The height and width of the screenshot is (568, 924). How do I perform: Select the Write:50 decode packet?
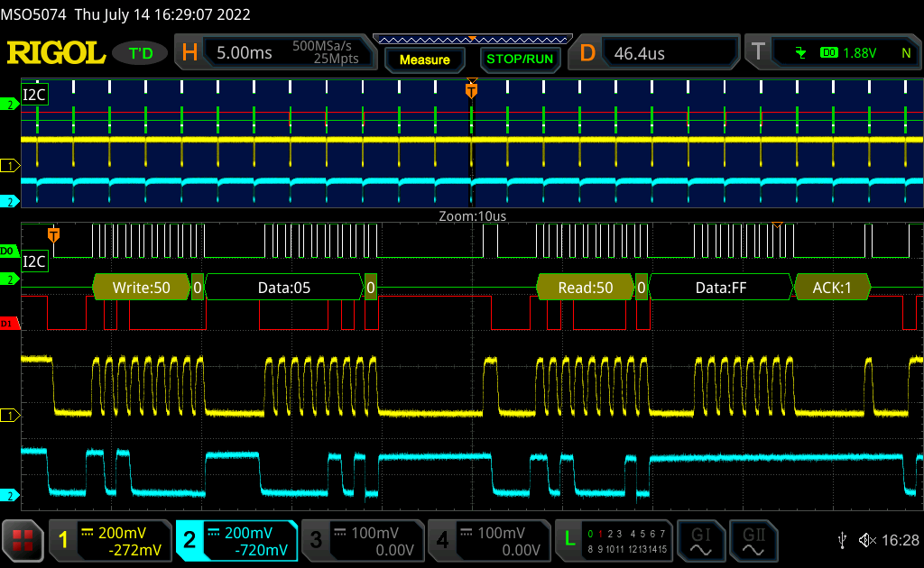point(142,288)
